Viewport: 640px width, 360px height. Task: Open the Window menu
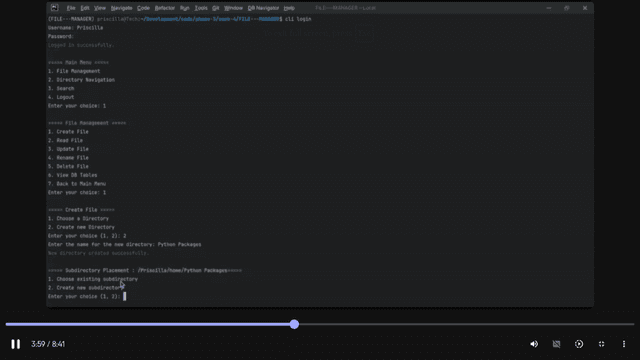click(x=233, y=8)
